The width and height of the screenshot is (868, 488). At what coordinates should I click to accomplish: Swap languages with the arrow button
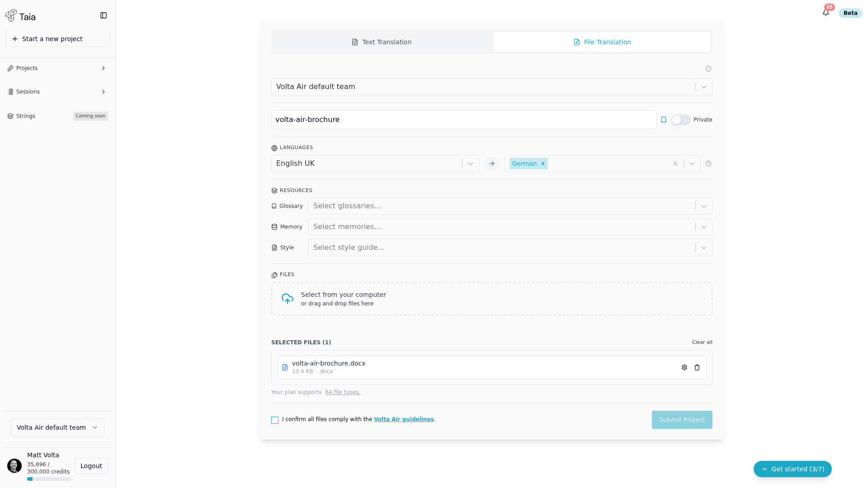click(492, 164)
